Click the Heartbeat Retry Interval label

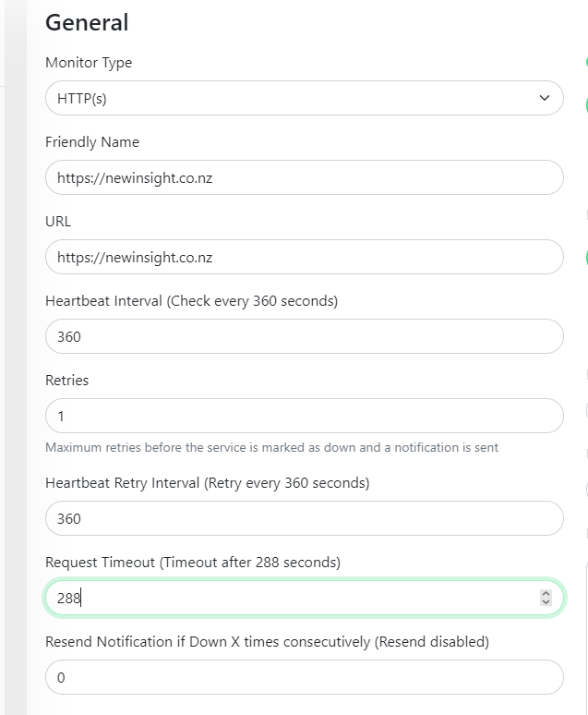208,483
